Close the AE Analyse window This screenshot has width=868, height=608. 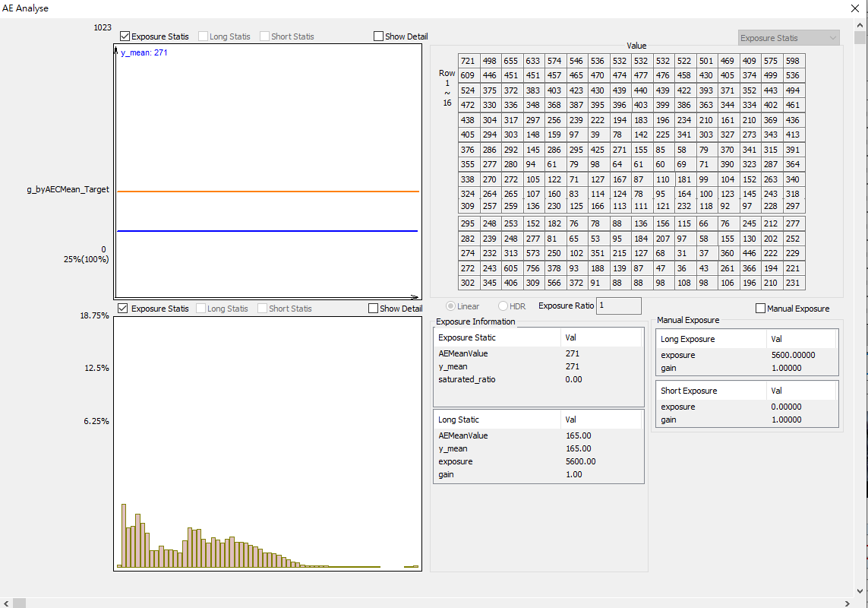(856, 8)
